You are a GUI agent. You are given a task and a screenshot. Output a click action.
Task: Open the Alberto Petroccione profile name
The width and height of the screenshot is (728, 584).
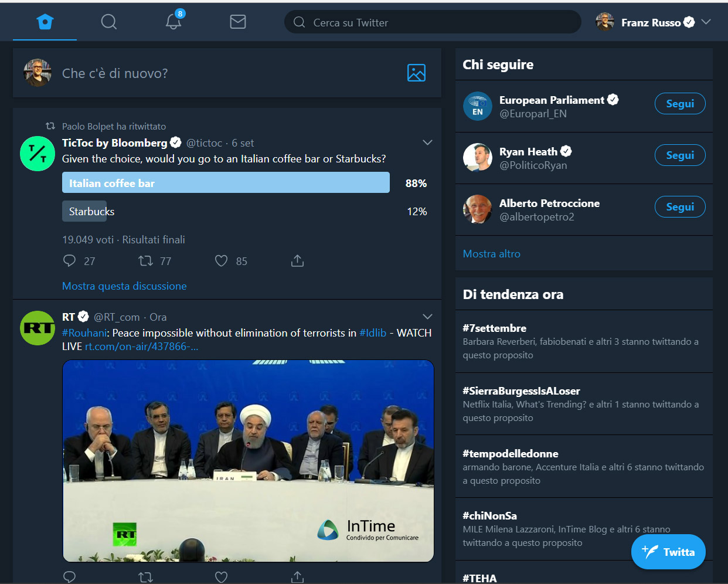[549, 203]
